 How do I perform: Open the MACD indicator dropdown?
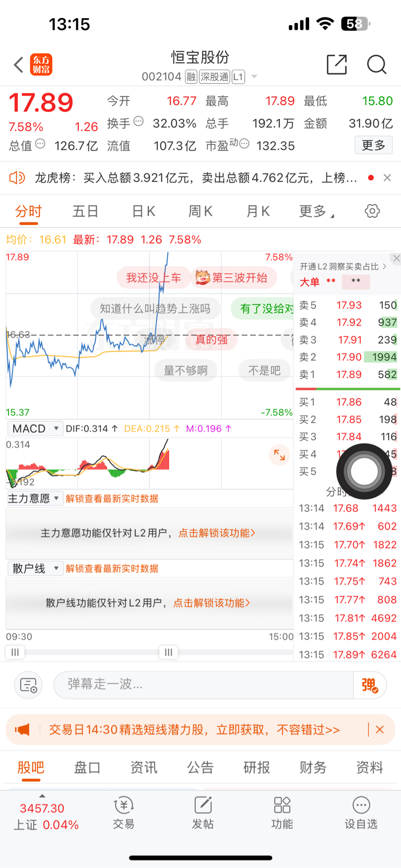point(35,429)
